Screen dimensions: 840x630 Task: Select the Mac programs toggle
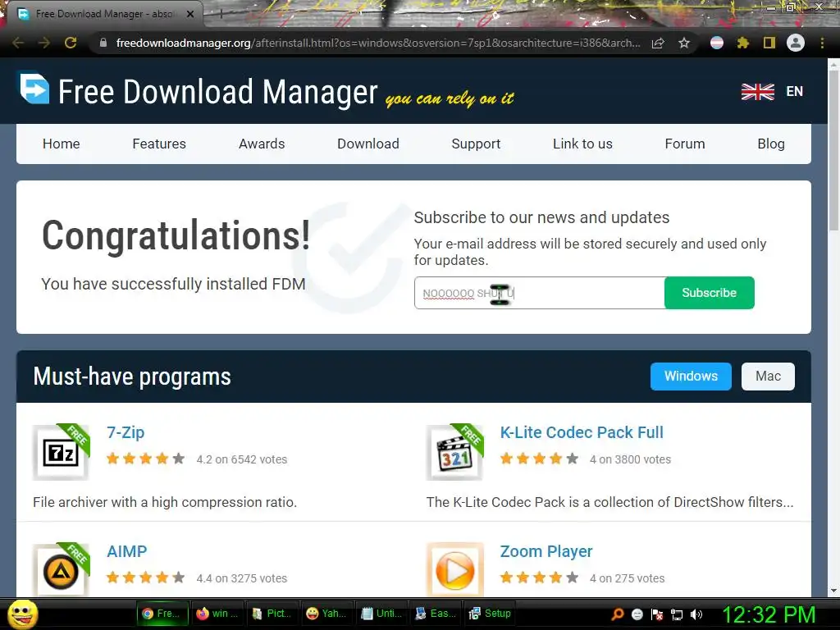[x=768, y=376]
